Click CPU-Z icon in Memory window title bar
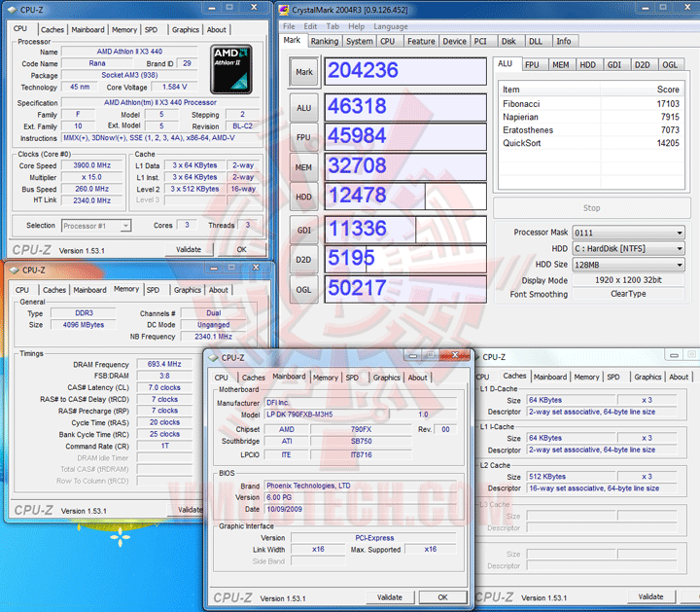 pos(15,270)
